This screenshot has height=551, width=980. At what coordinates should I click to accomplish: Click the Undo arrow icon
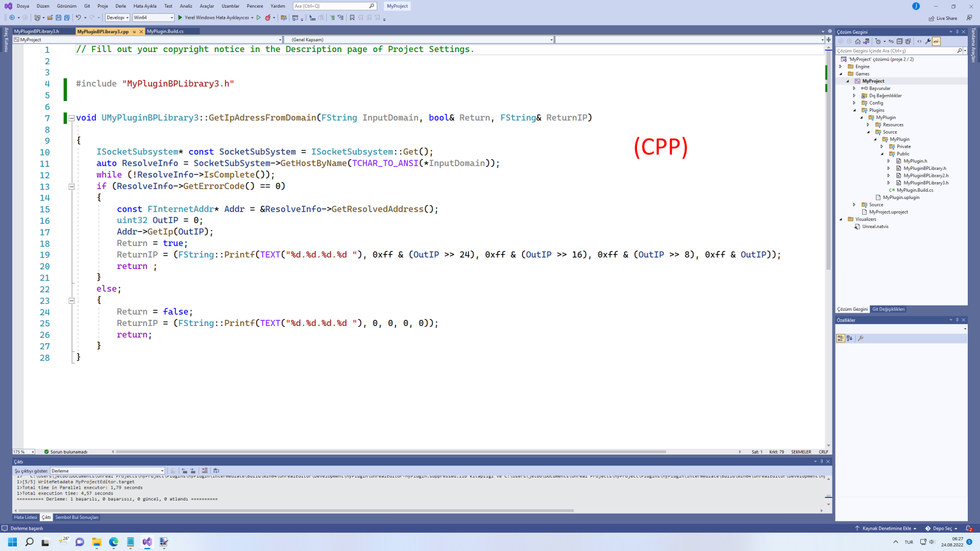tap(78, 17)
